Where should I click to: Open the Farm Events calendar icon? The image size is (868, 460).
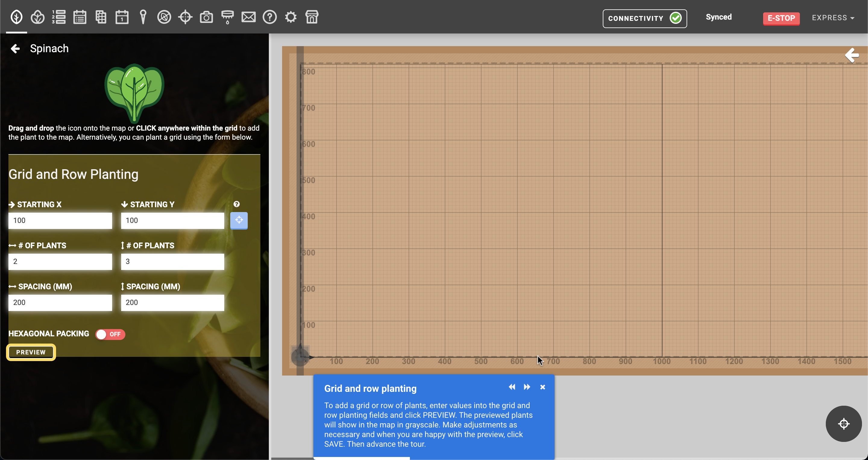[x=122, y=17]
